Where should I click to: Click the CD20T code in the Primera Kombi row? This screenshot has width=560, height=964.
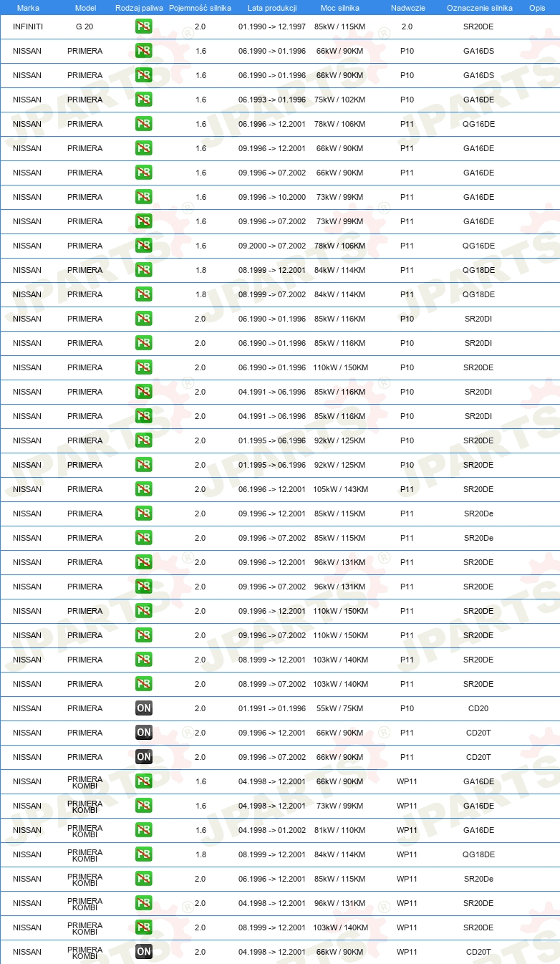(478, 952)
